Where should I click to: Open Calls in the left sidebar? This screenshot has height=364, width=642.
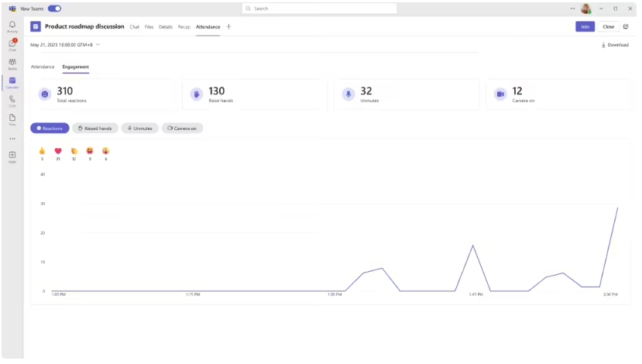(12, 100)
